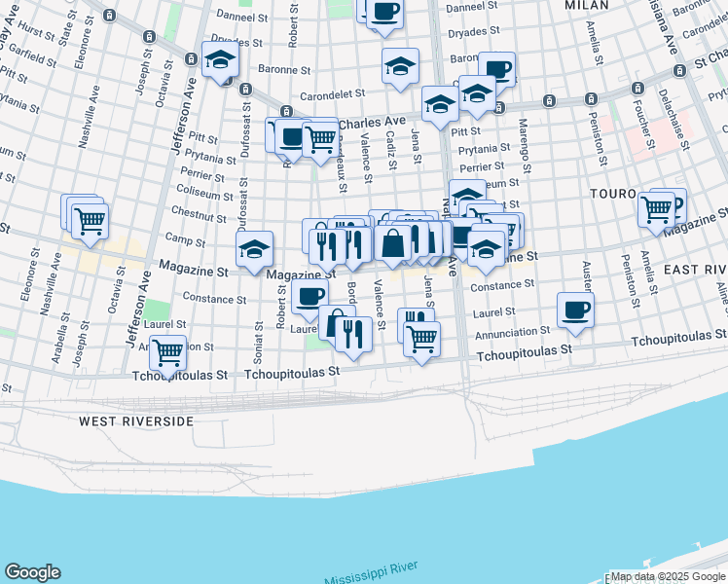
Task: Click the MILAN neighborhood label
Action: pos(587,5)
